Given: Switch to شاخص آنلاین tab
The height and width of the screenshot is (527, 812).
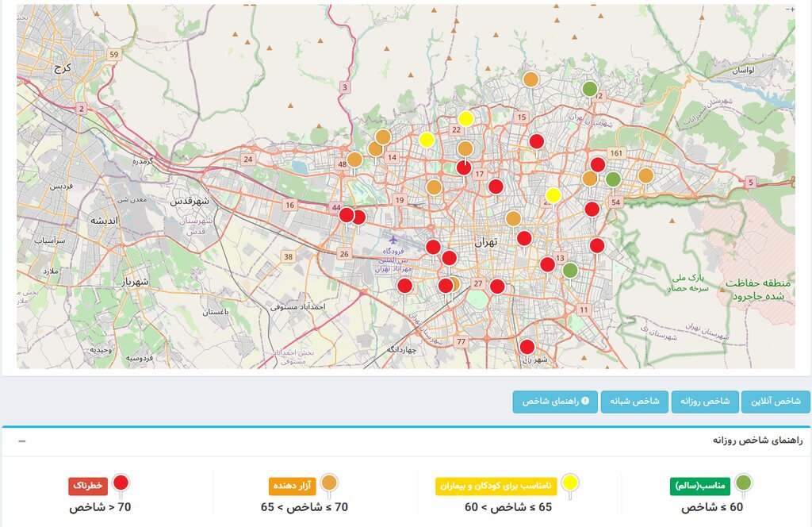Looking at the screenshot, I should pos(776,402).
